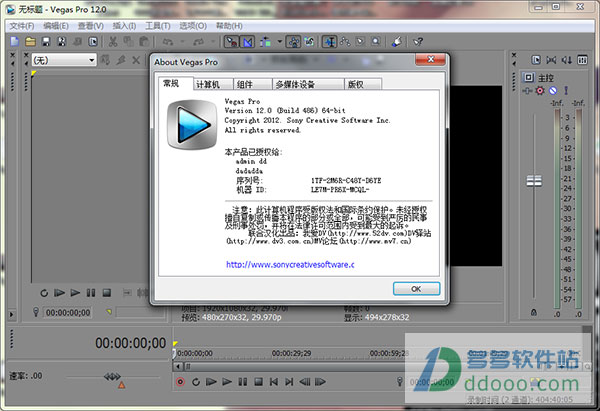This screenshot has height=411, width=600.
Task: Click the orange rate reset triangle
Action: click(121, 385)
